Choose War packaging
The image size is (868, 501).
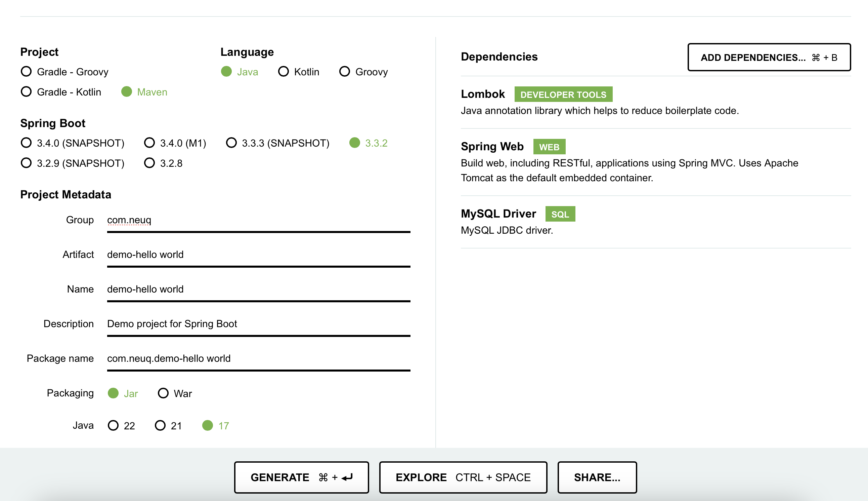click(175, 393)
